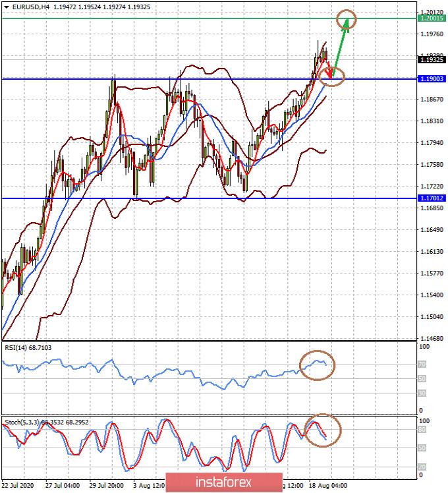Select the blue 1.19003 resistance level label
This screenshot has width=448, height=493.
pyautogui.click(x=432, y=79)
